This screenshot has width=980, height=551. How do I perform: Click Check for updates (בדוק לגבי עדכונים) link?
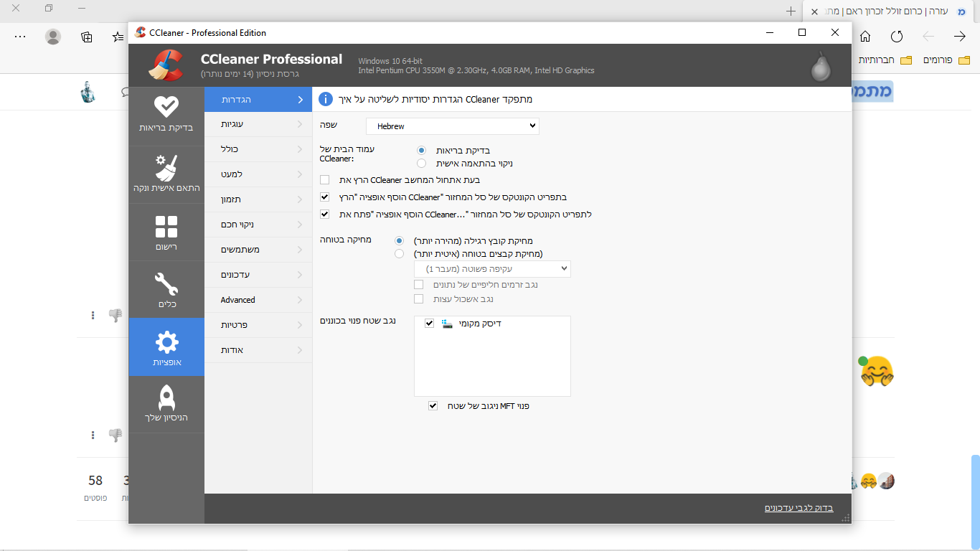(x=798, y=508)
